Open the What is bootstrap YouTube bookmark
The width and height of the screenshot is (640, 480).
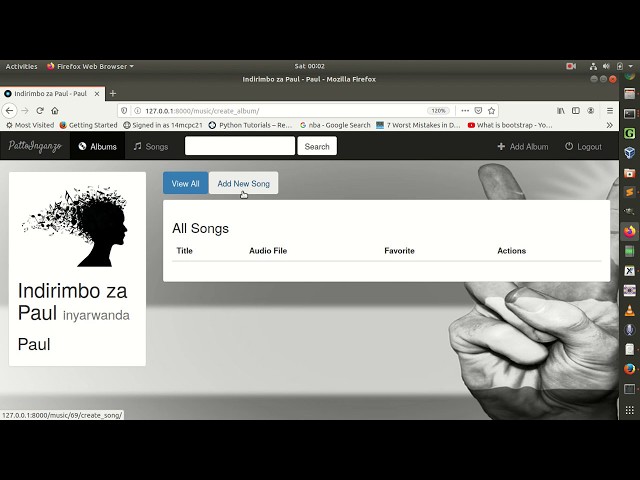(510, 125)
